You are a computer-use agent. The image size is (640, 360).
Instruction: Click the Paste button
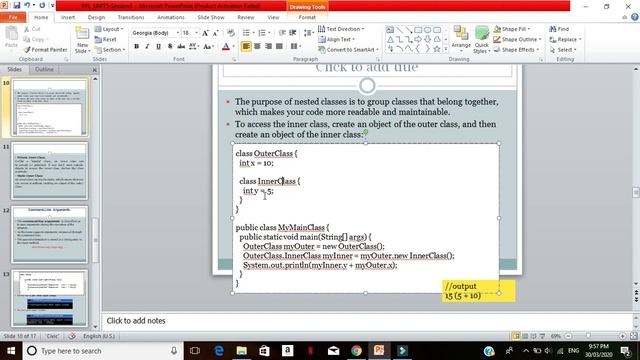11,37
